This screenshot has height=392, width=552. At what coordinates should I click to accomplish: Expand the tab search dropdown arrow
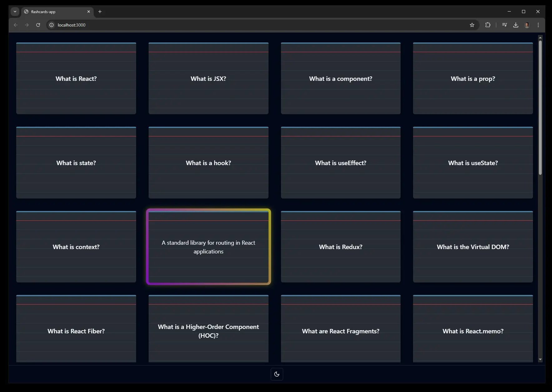click(x=15, y=12)
